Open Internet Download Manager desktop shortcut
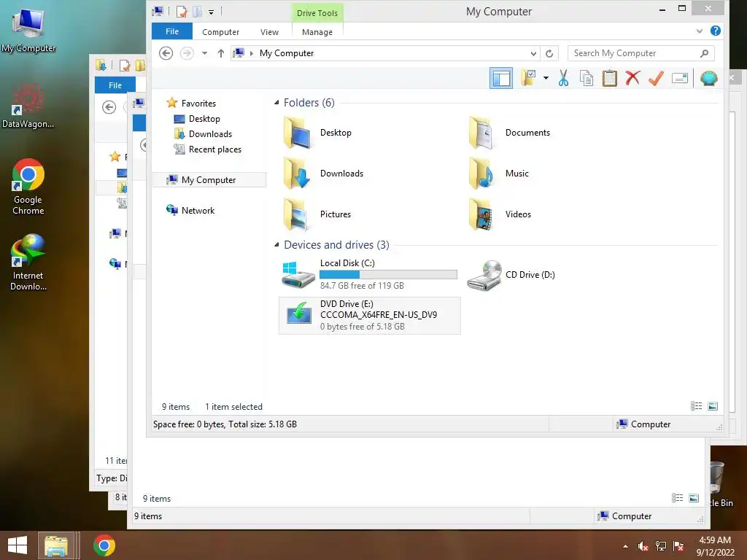747x560 pixels. pyautogui.click(x=28, y=262)
